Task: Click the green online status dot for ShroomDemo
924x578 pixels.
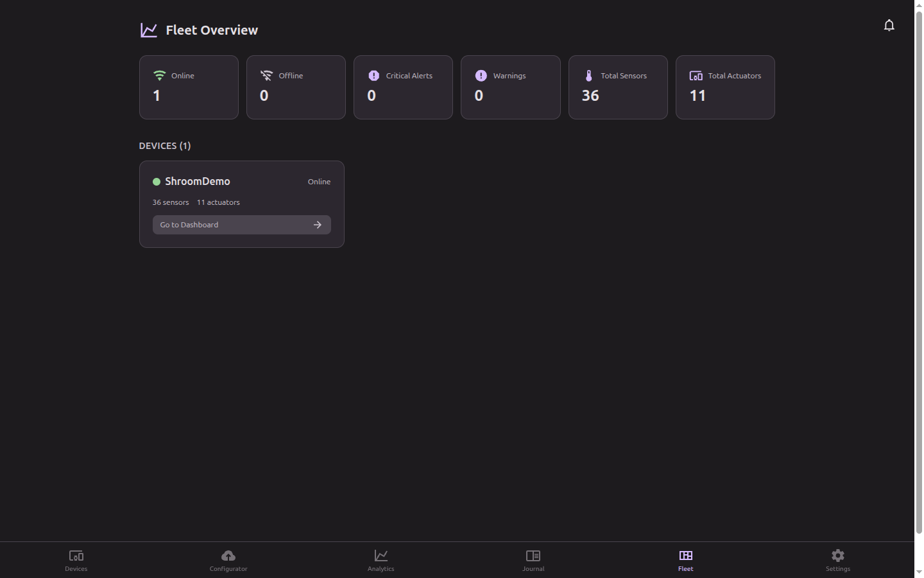Action: pyautogui.click(x=157, y=182)
